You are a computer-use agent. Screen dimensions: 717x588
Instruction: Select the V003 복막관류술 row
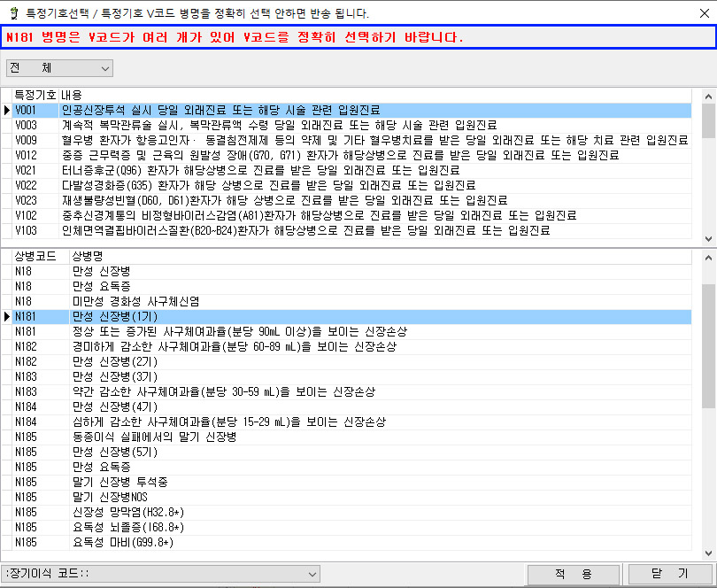(x=221, y=125)
